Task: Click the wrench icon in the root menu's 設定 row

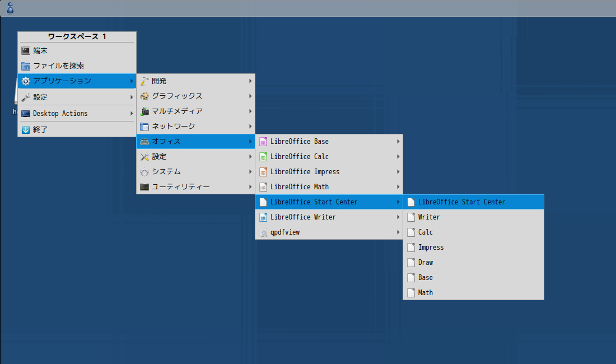Action: [26, 97]
